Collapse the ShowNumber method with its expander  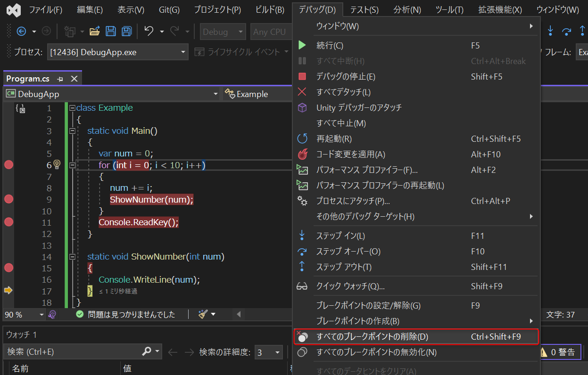click(x=72, y=256)
